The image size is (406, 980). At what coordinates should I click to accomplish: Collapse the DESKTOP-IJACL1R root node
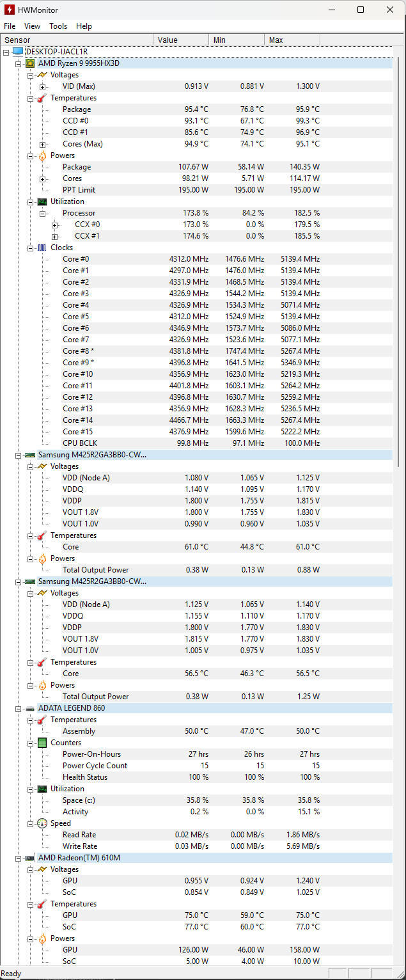tap(6, 52)
